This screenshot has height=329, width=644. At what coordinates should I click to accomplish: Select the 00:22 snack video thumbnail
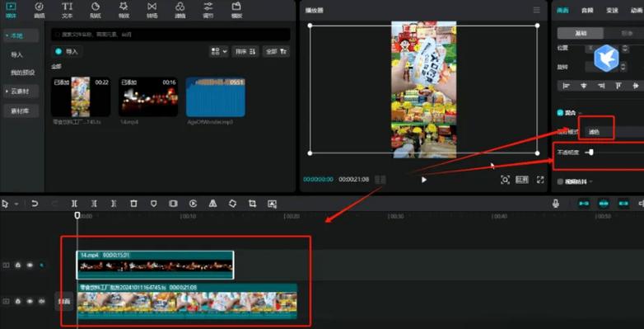[x=81, y=96]
